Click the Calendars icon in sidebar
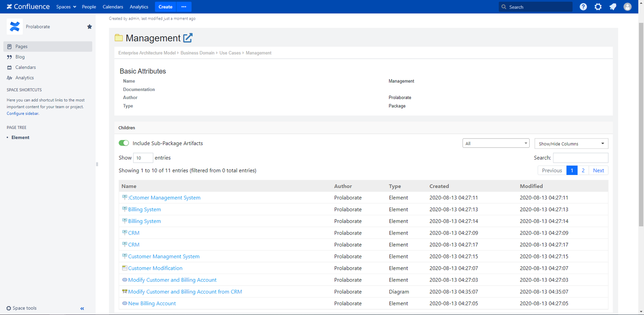This screenshot has height=315, width=644. coord(9,68)
